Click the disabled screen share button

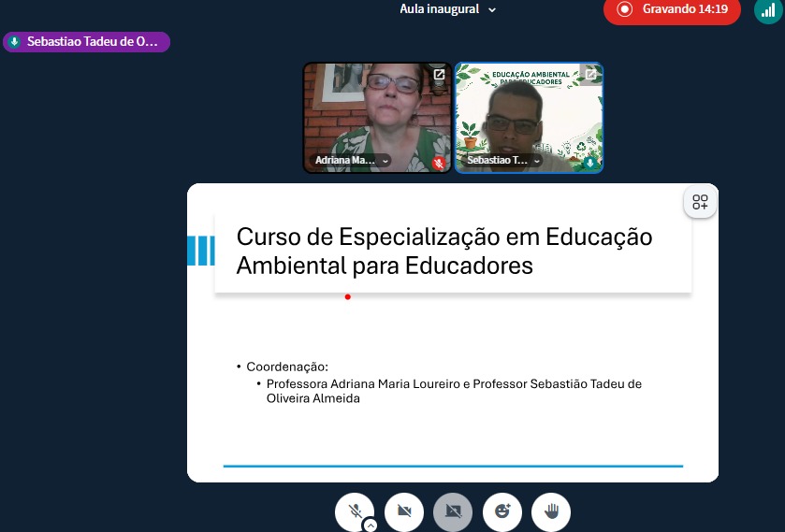point(453,510)
